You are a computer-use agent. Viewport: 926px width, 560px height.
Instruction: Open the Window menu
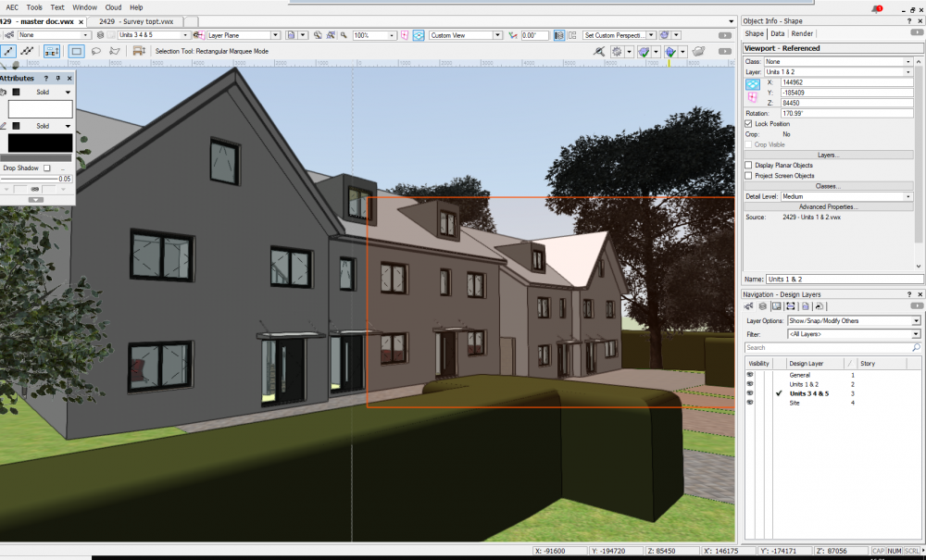(84, 6)
